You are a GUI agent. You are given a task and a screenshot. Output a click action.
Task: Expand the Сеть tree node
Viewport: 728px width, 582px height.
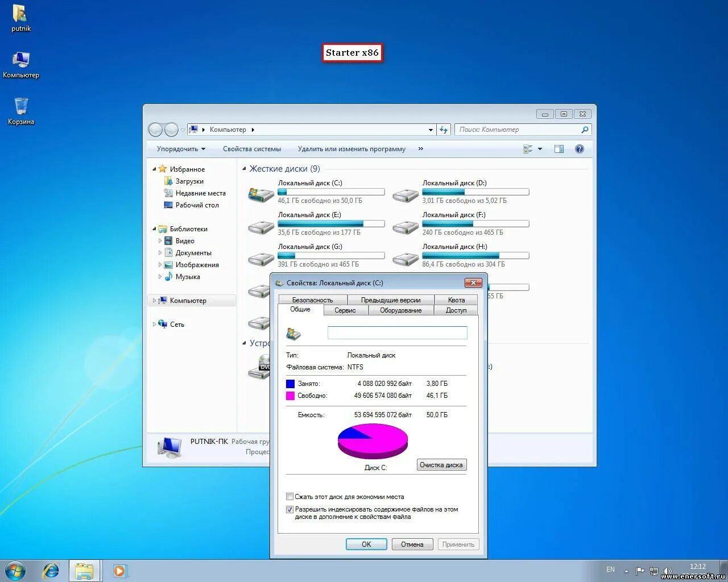point(154,325)
